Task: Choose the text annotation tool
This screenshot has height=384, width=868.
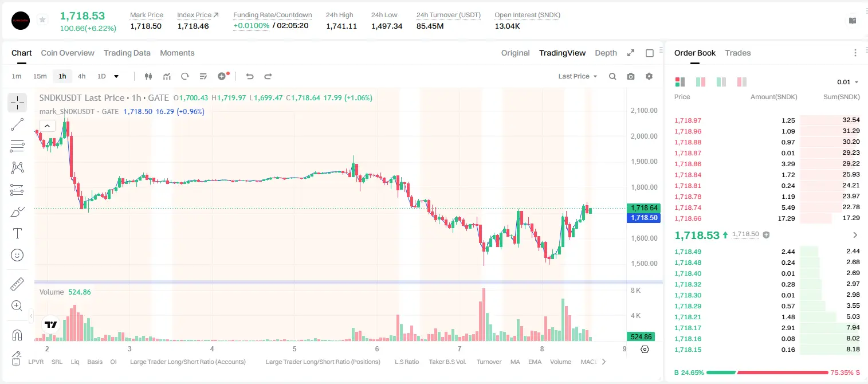Action: tap(17, 233)
